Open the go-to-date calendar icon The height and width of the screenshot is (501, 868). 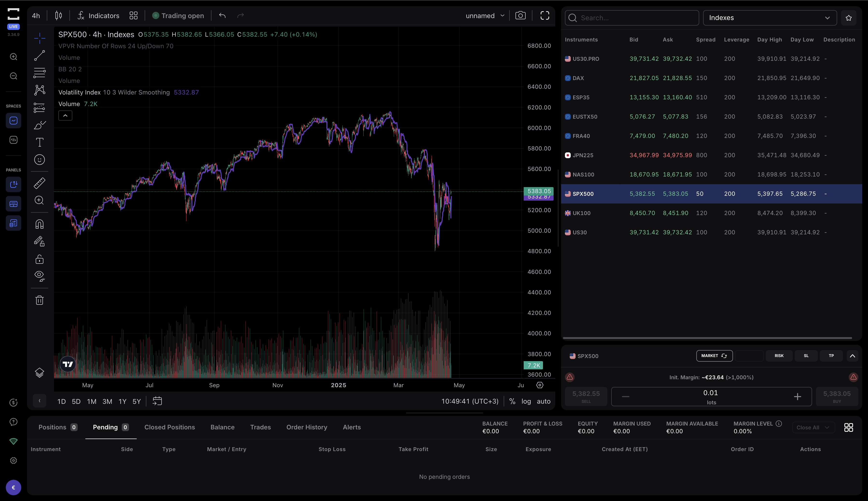click(157, 401)
